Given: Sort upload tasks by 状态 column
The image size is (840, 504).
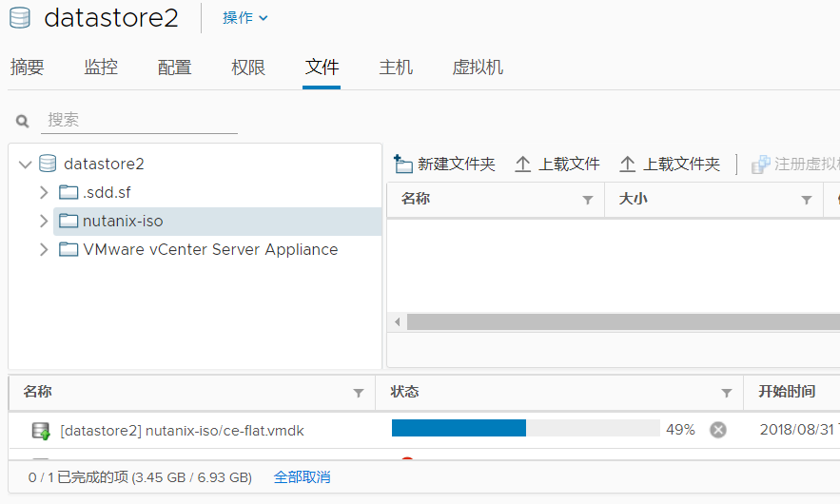Looking at the screenshot, I should 404,392.
